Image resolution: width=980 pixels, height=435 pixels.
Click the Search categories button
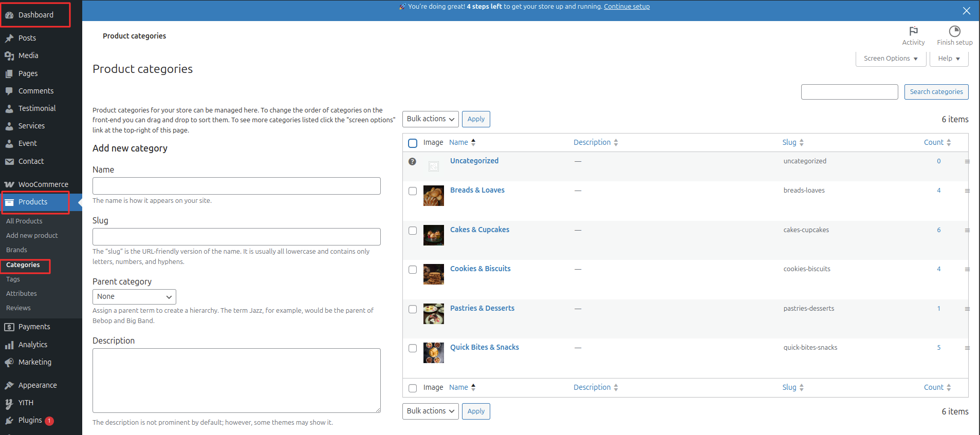936,92
